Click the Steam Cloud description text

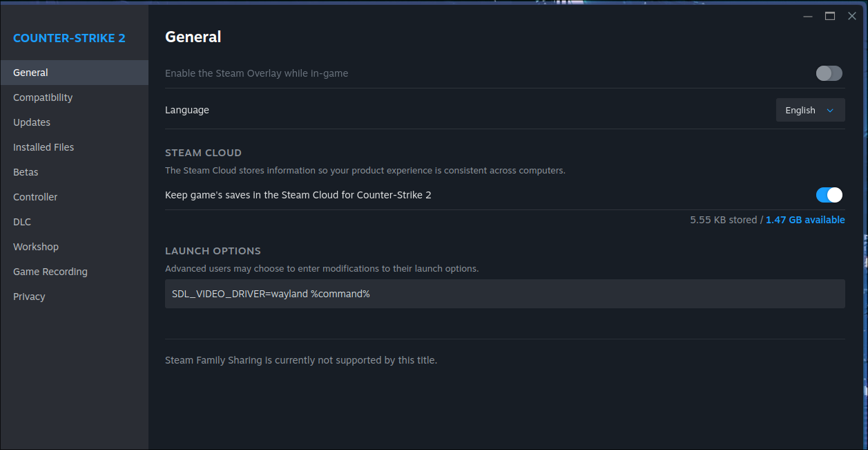365,170
